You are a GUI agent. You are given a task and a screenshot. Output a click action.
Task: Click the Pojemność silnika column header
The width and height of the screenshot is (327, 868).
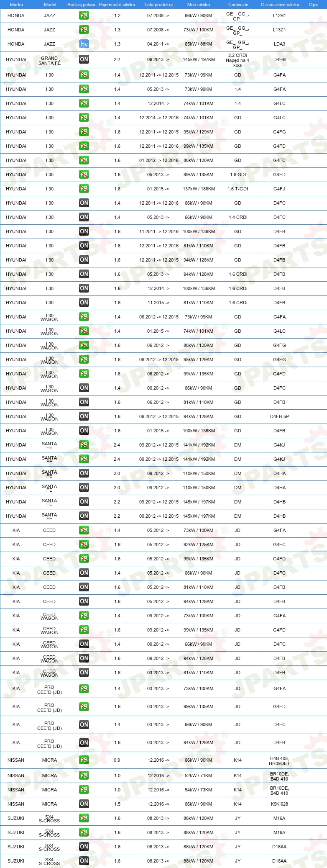tap(117, 5)
